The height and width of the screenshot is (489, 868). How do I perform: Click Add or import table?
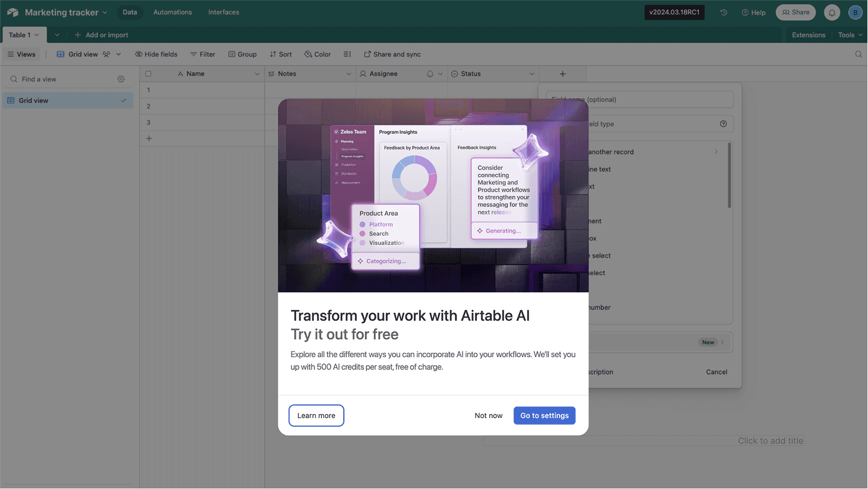click(101, 35)
